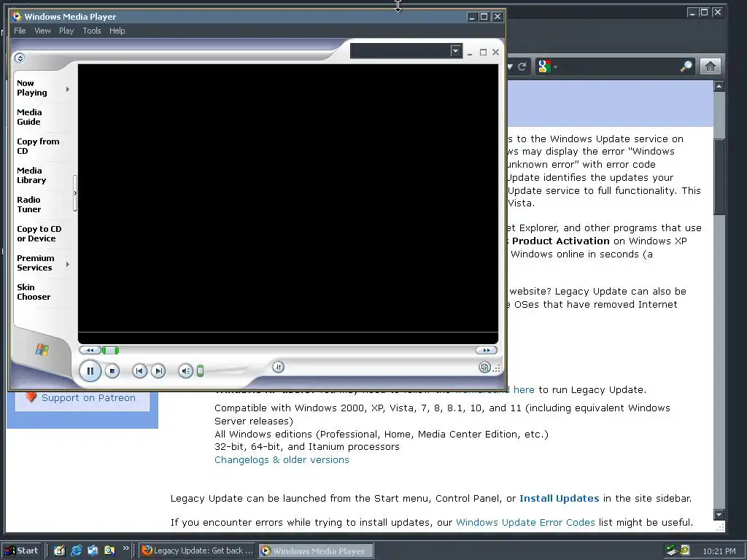Image resolution: width=747 pixels, height=560 pixels.
Task: Click the Install Updates link
Action: pos(559,498)
